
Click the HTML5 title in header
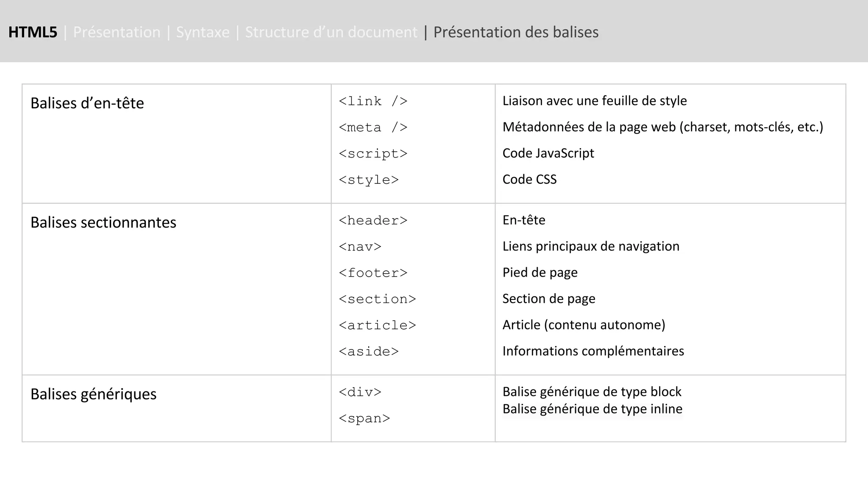[33, 32]
